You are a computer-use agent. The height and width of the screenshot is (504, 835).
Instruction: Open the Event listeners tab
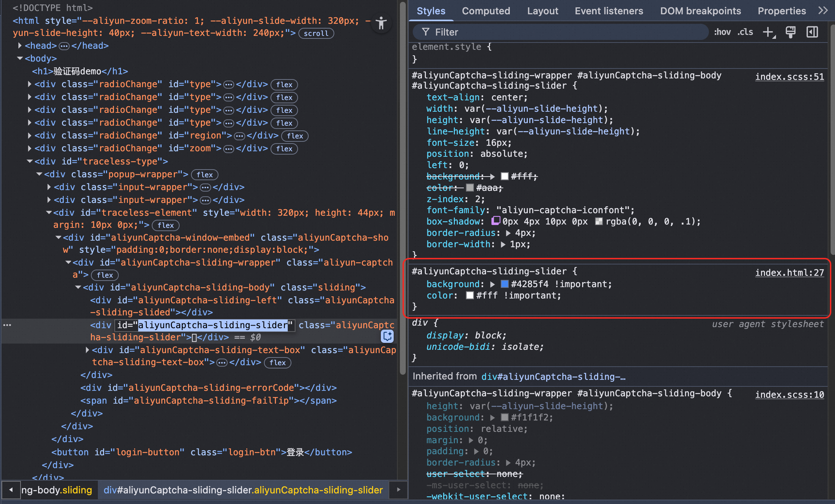609,11
